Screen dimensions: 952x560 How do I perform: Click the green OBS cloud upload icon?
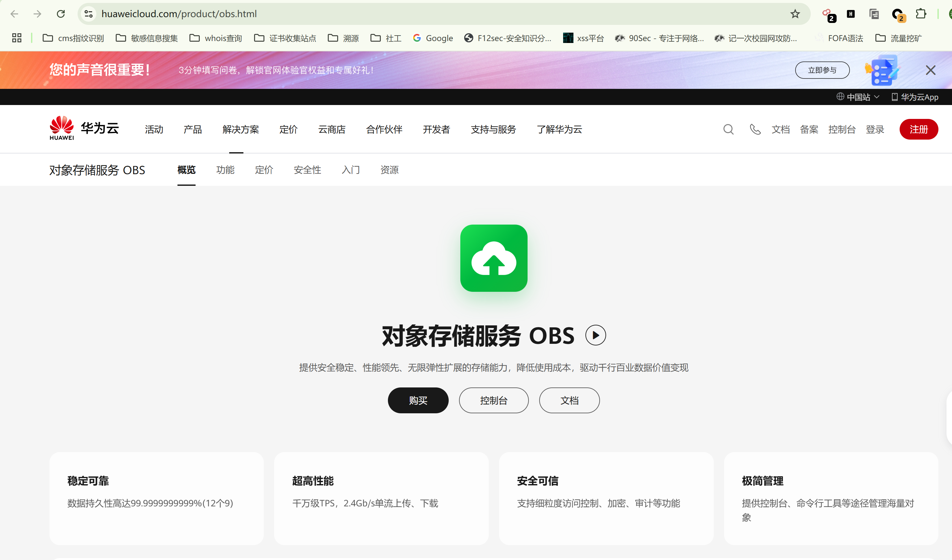coord(494,258)
